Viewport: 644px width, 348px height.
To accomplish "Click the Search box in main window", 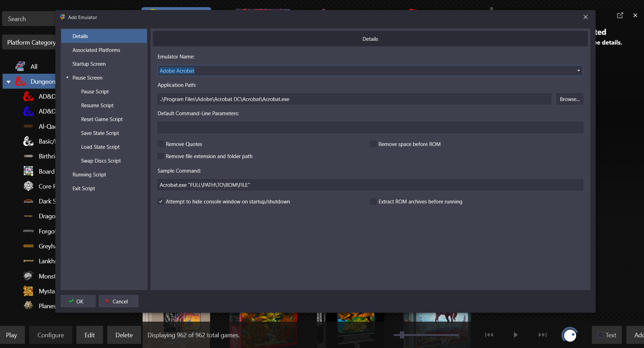I will pos(29,19).
